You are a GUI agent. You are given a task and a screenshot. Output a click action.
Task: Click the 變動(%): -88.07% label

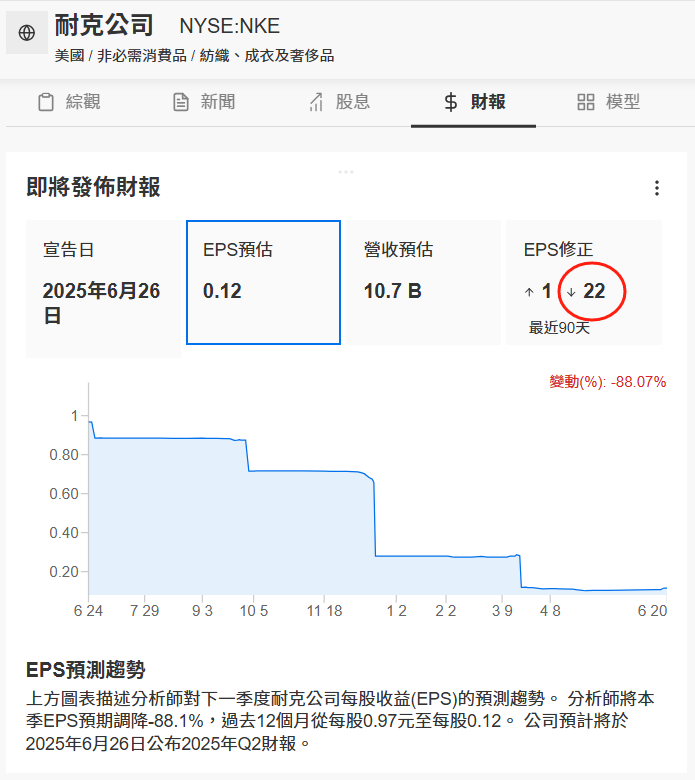click(607, 382)
